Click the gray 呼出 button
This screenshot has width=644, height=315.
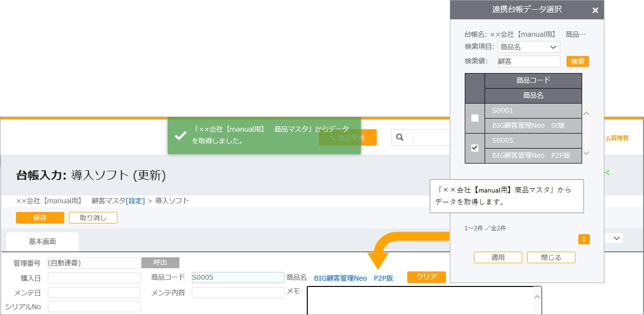pyautogui.click(x=160, y=263)
